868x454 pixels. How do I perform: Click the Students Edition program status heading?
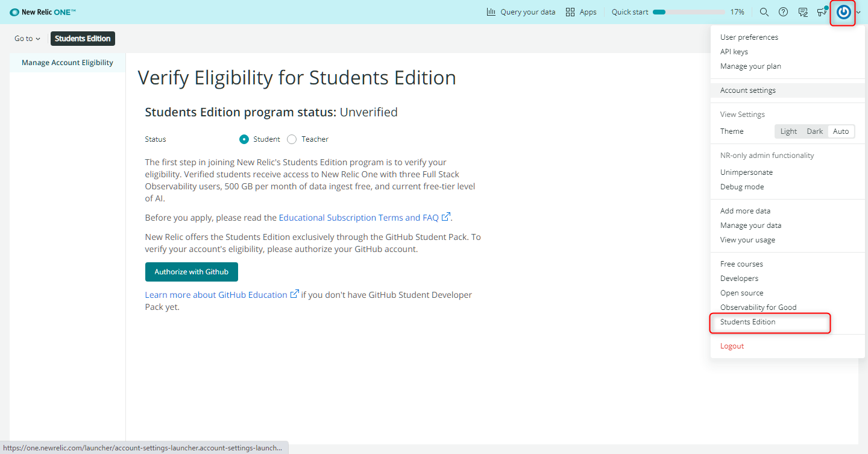pos(271,112)
